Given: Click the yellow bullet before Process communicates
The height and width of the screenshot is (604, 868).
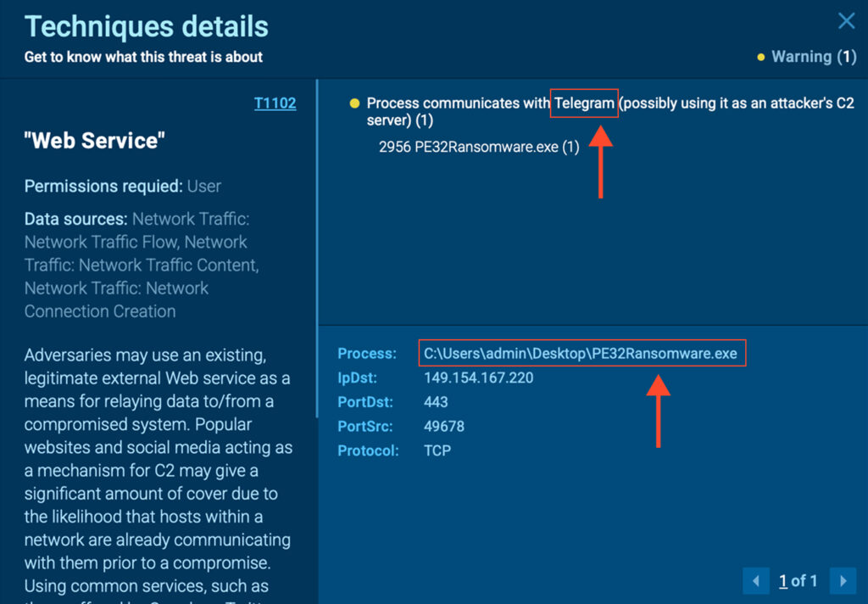Looking at the screenshot, I should pyautogui.click(x=355, y=103).
